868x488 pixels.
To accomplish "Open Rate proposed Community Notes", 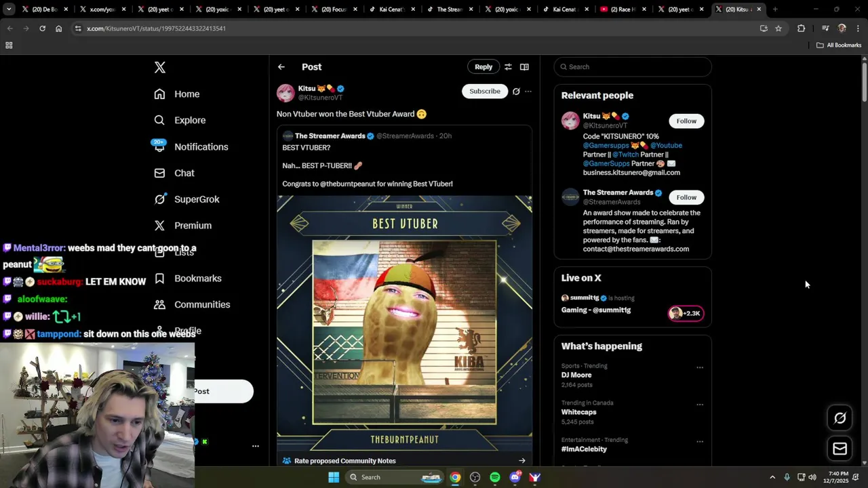I will (x=344, y=461).
